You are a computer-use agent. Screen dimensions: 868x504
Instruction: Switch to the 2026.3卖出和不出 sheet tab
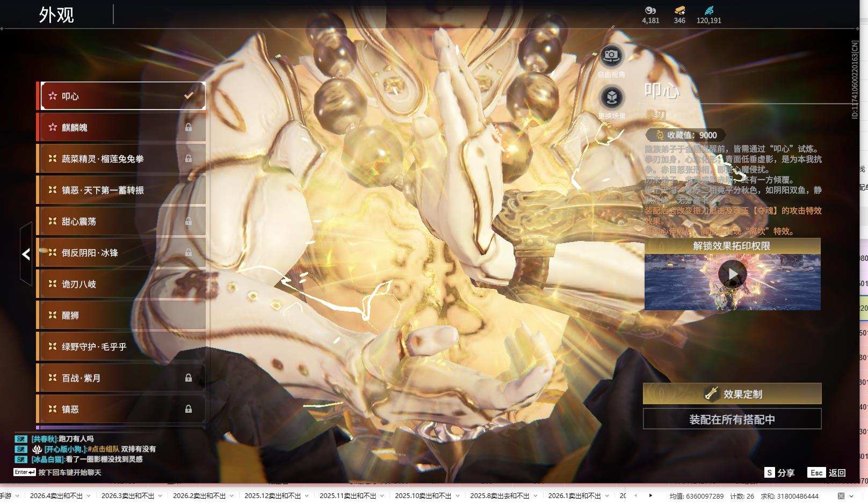tap(128, 496)
